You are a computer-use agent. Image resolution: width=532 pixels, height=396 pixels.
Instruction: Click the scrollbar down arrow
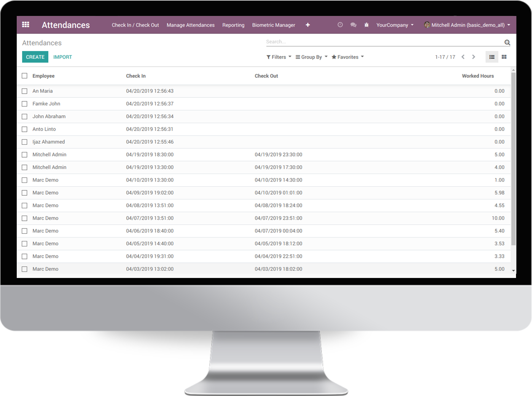tap(513, 271)
